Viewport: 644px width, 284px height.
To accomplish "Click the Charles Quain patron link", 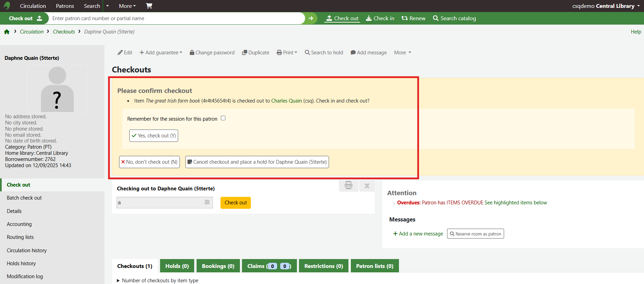I will (286, 101).
